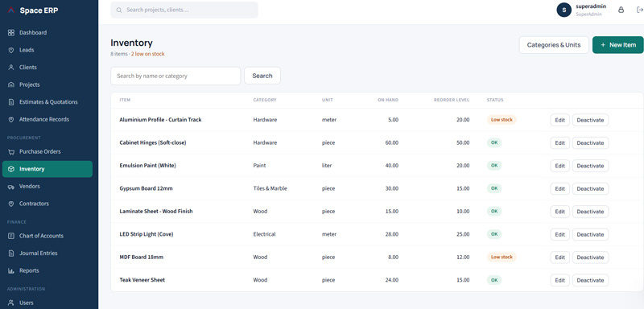Click the Inventory box icon in sidebar
This screenshot has height=309, width=644.
(x=11, y=169)
